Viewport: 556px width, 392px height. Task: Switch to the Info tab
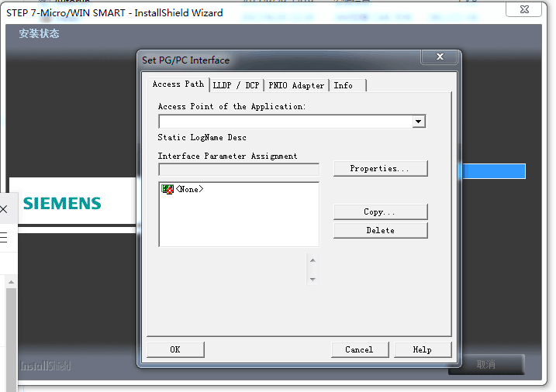(x=347, y=85)
